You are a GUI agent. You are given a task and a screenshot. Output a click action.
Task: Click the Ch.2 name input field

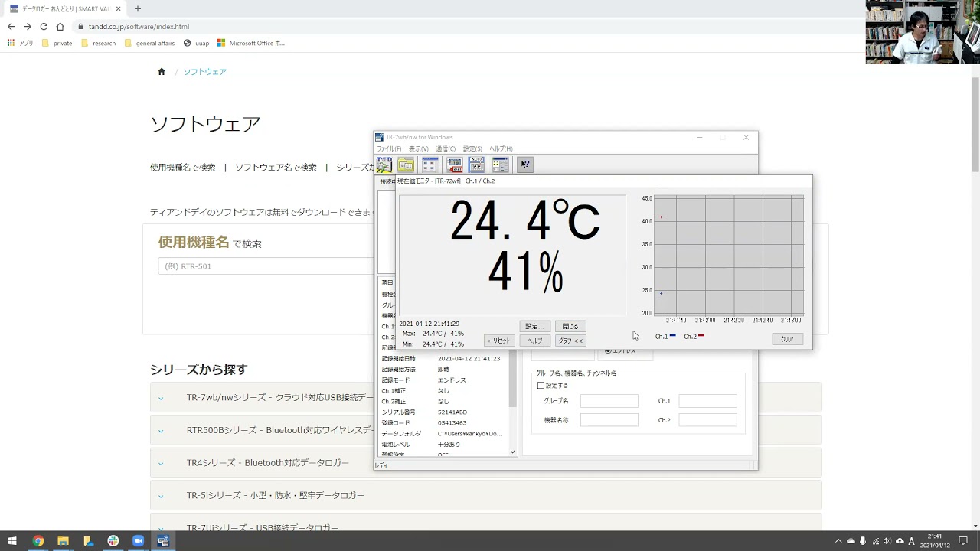(x=708, y=420)
